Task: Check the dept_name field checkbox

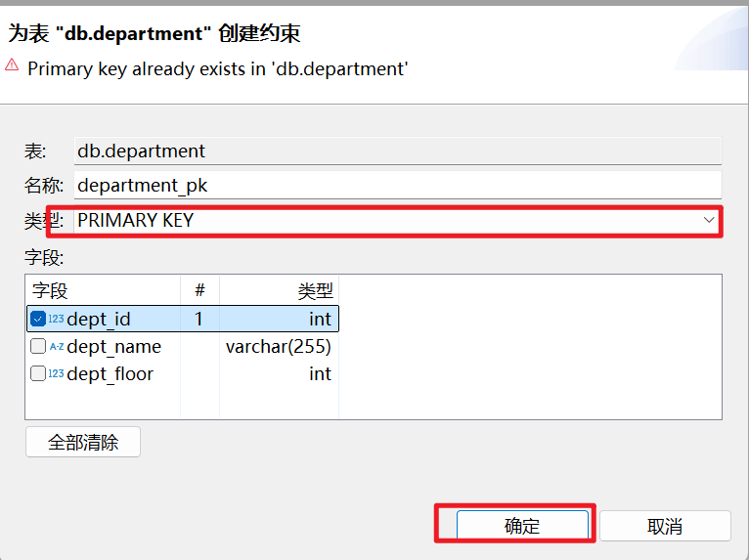Action: (37, 346)
